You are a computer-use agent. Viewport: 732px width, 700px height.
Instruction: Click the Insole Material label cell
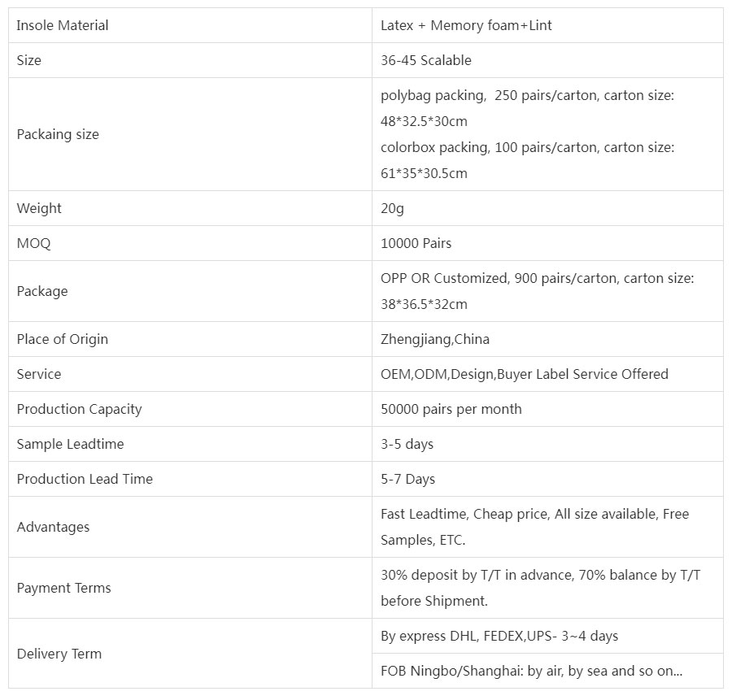pyautogui.click(x=190, y=25)
